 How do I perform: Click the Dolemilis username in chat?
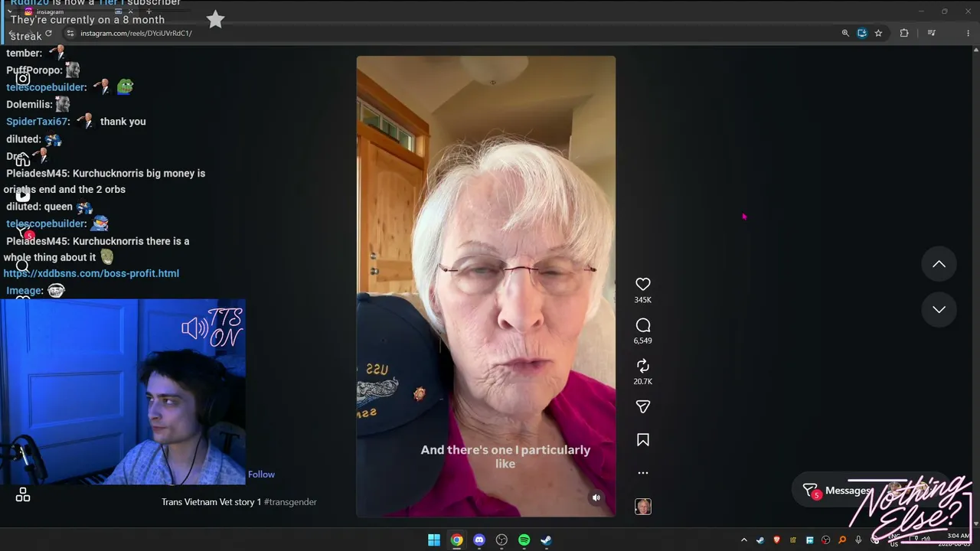pos(29,104)
